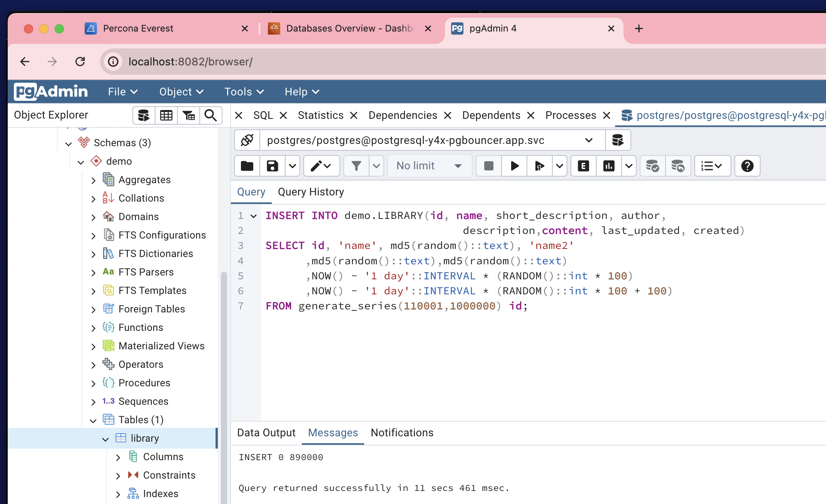Click the Rollback transaction icon
826x504 pixels.
pyautogui.click(x=678, y=166)
